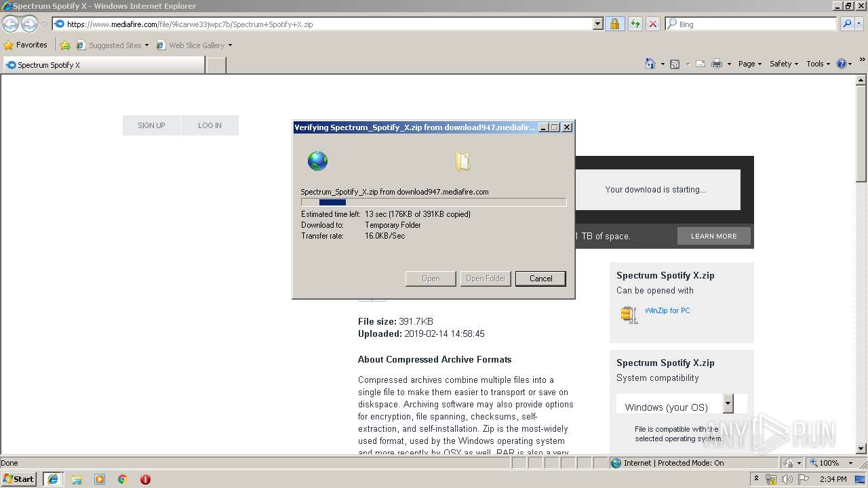Click scrollbar up arrow

[x=861, y=80]
